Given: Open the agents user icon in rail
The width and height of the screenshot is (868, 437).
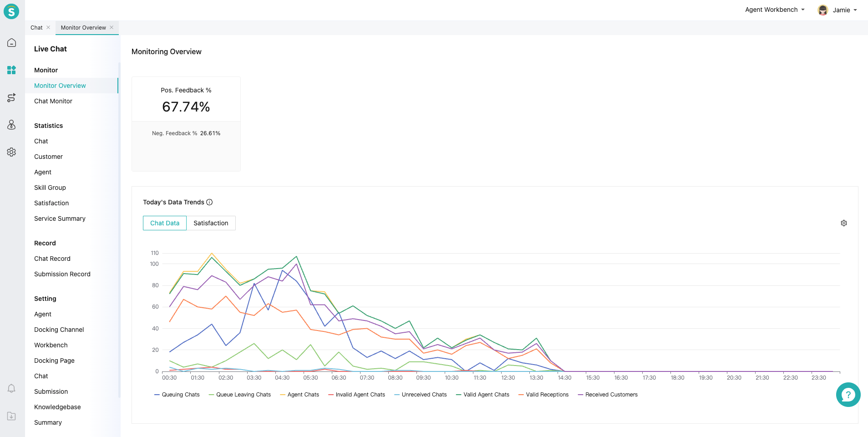Looking at the screenshot, I should pos(12,125).
